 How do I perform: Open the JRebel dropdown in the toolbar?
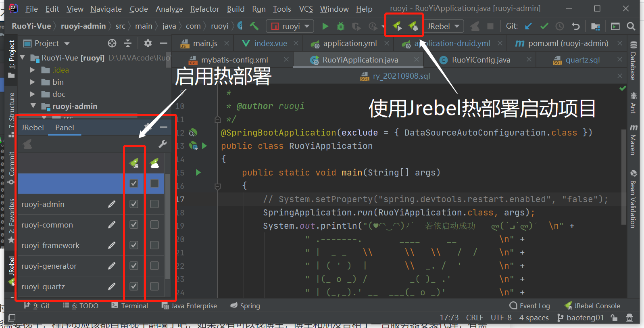[x=444, y=26]
